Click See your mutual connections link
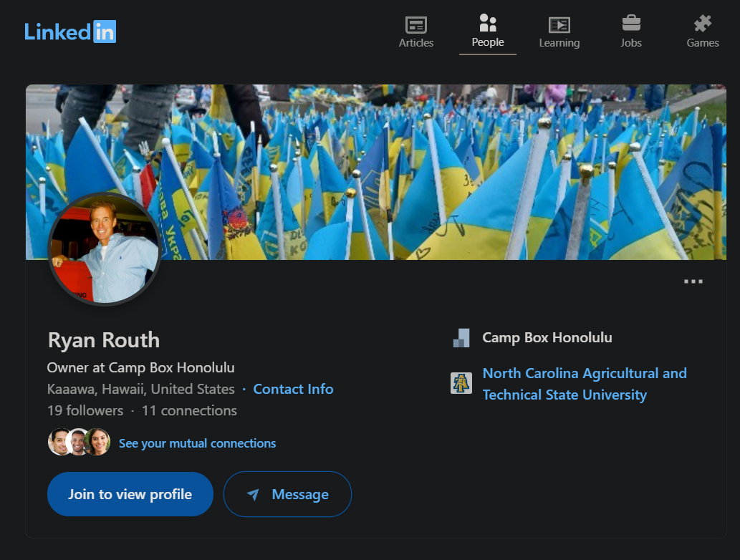Viewport: 740px width, 560px height. coord(197,443)
